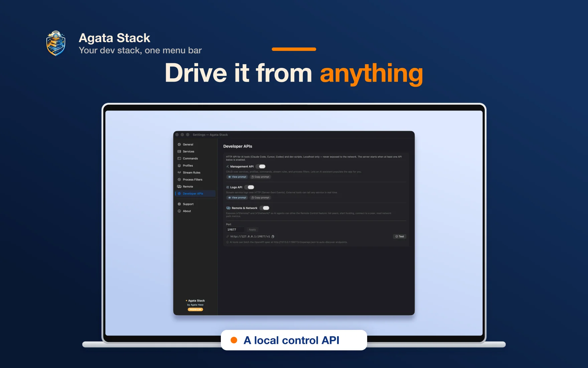
Task: Click the Stream Rules antenna icon
Action: coord(179,173)
